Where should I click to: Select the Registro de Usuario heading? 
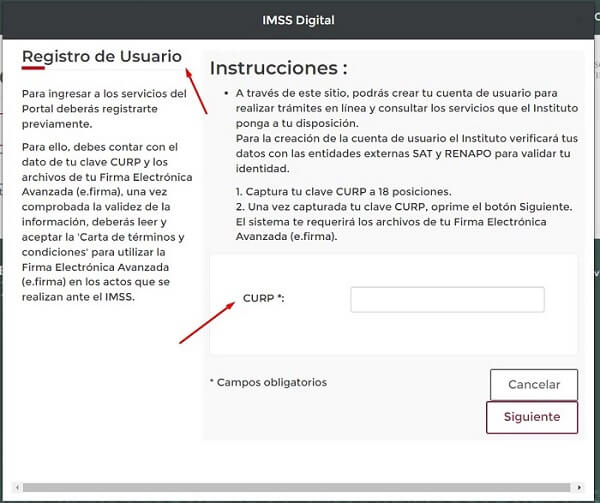click(102, 56)
